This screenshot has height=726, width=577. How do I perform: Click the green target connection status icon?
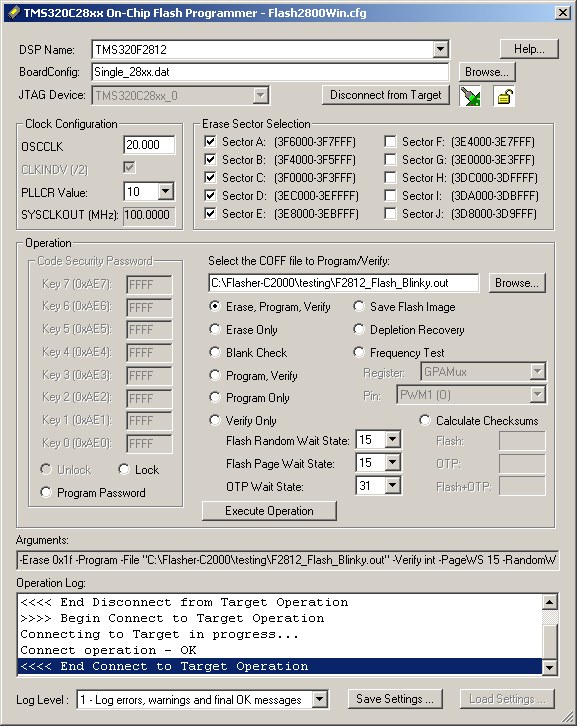tap(470, 96)
